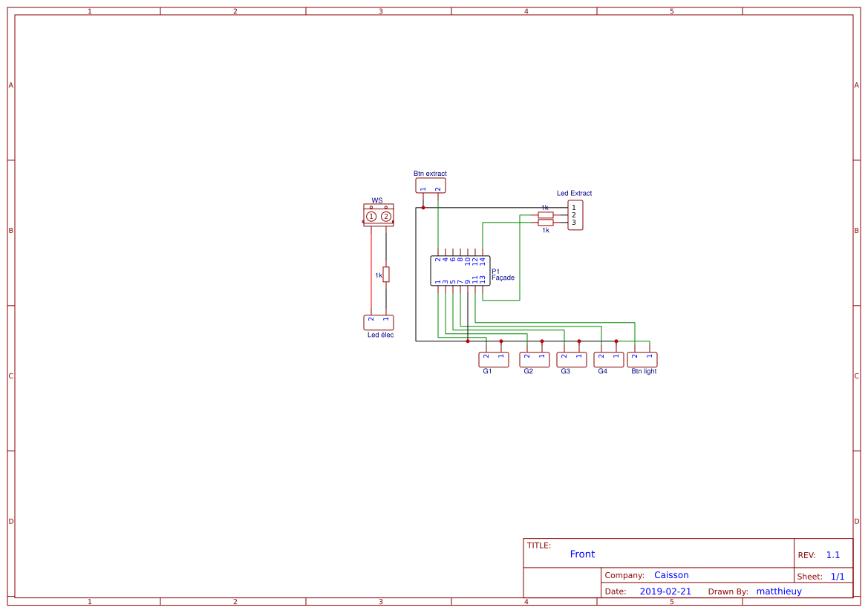Click the revision value "1.1"

833,555
